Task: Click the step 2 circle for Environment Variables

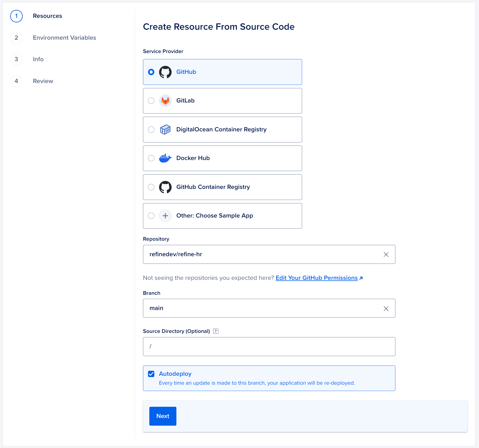Action: click(x=16, y=38)
